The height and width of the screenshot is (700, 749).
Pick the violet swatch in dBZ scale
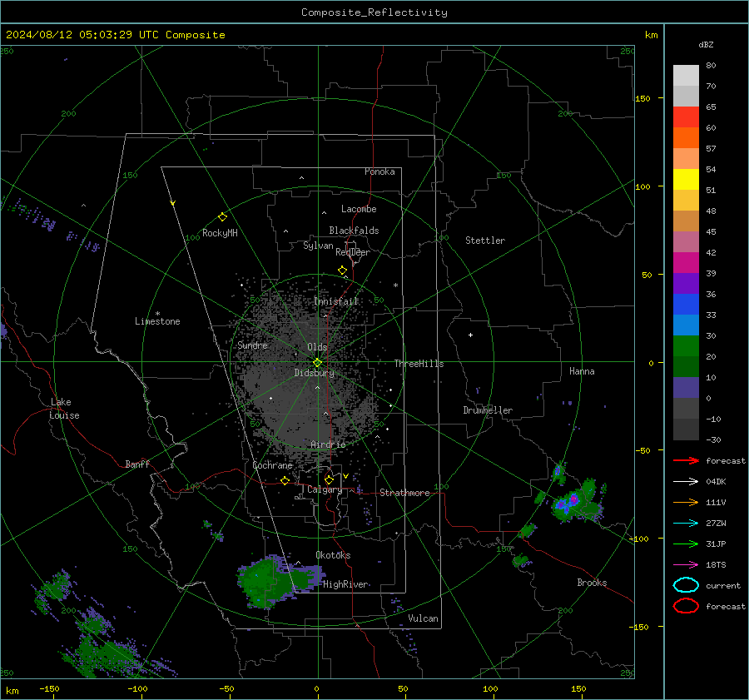[x=686, y=284]
